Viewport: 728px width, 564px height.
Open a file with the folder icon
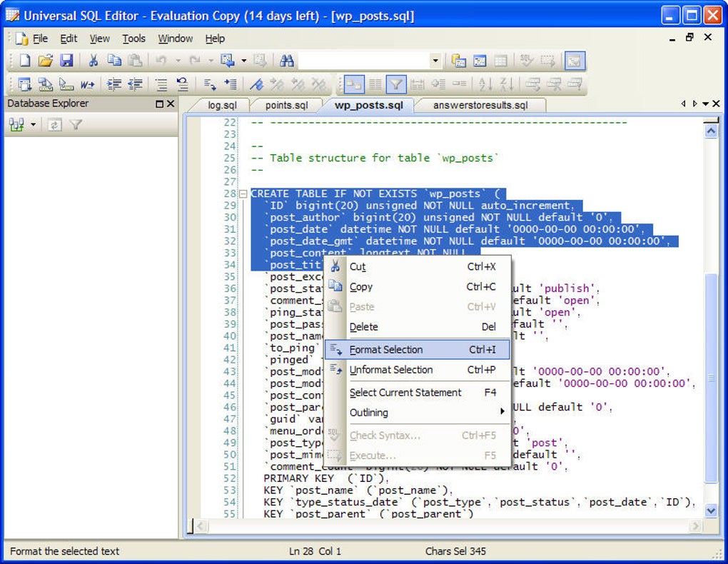pos(45,61)
